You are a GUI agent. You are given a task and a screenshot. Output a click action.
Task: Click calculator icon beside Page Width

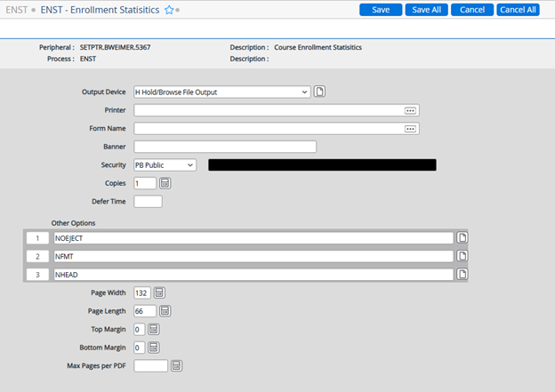pos(159,292)
